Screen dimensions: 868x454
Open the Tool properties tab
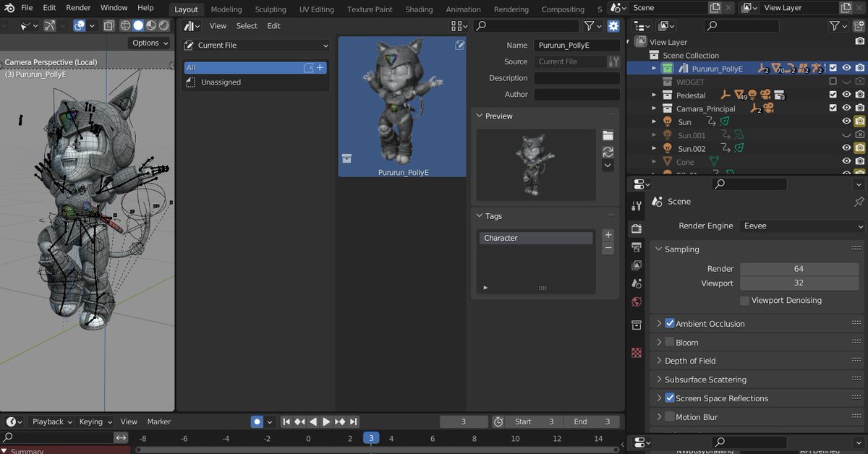click(637, 206)
